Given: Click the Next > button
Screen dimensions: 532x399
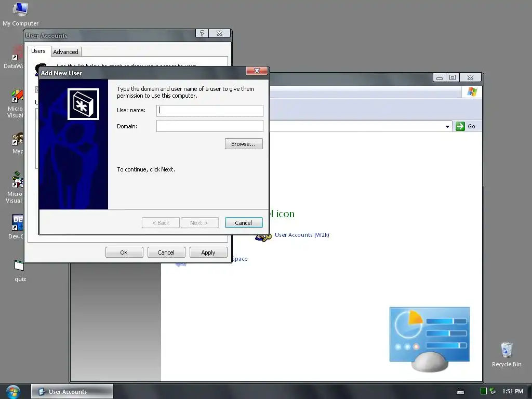Looking at the screenshot, I should pos(199,223).
